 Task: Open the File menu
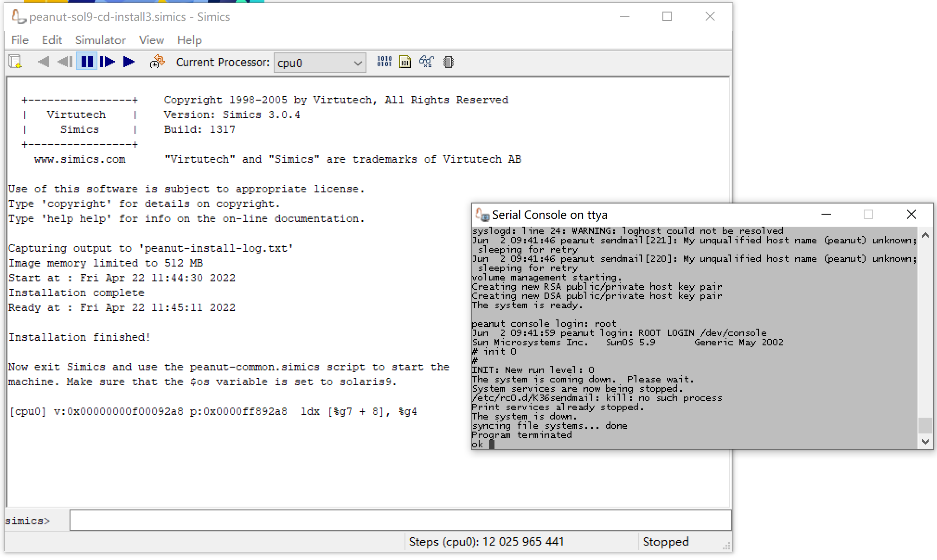19,40
